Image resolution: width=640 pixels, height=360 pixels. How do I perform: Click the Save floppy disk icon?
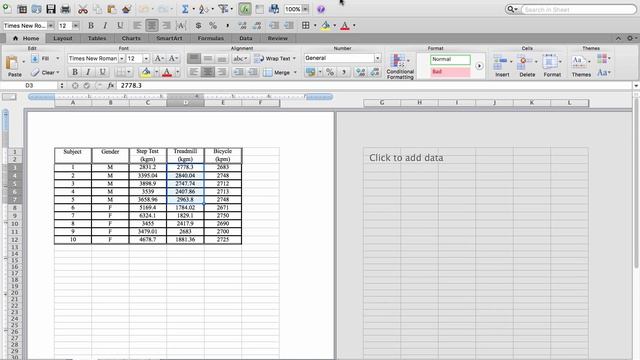[x=51, y=9]
